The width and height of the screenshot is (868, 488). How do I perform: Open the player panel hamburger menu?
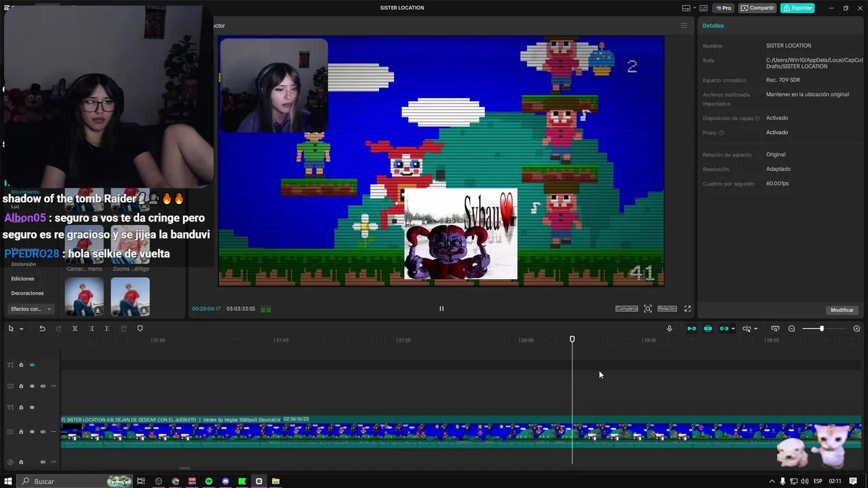click(684, 26)
